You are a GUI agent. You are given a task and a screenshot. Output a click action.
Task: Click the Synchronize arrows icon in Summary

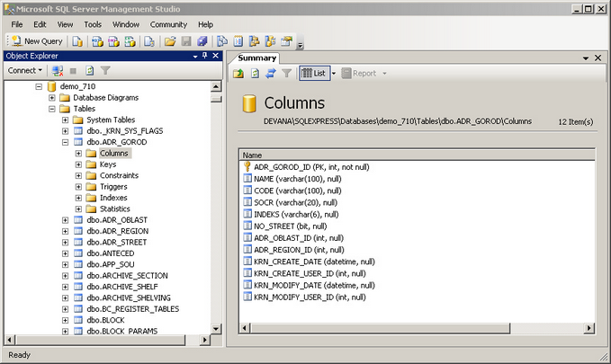(271, 73)
